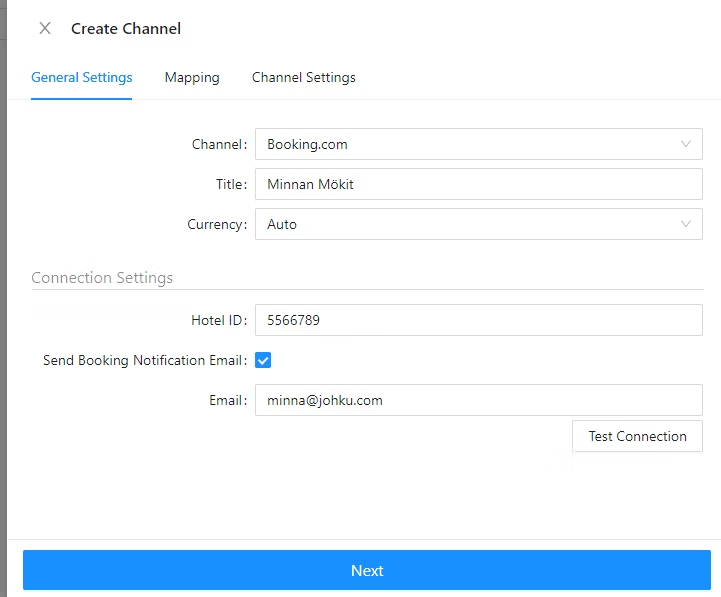Image resolution: width=721 pixels, height=597 pixels.
Task: Go to the Channel Settings tab
Action: pos(303,77)
